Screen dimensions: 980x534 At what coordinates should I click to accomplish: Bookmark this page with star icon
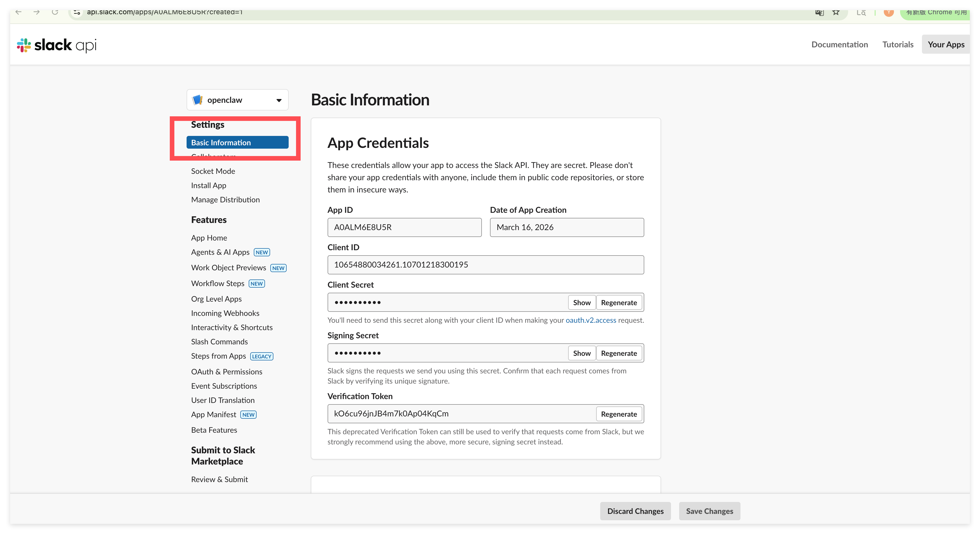click(836, 12)
